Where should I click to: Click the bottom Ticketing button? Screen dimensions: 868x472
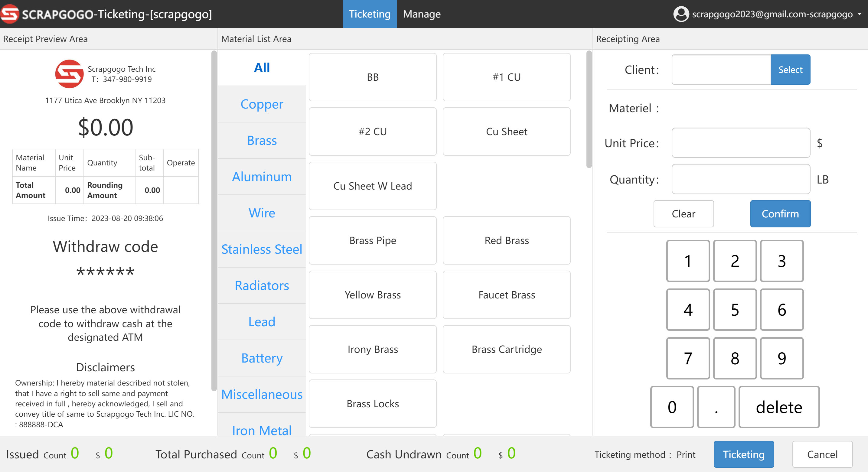click(744, 454)
